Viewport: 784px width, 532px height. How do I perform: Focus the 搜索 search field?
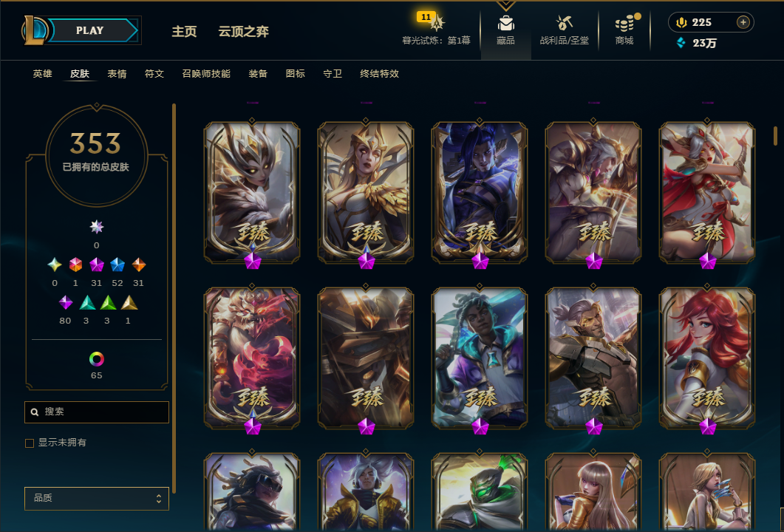tap(97, 412)
